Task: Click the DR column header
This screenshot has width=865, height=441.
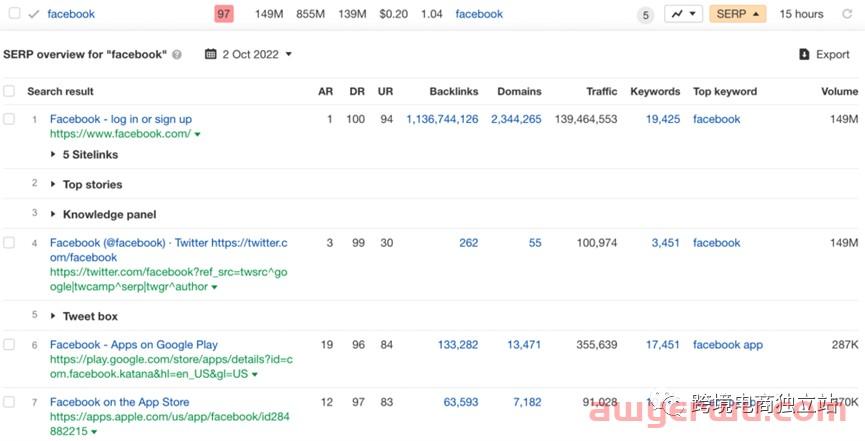Action: click(x=357, y=92)
